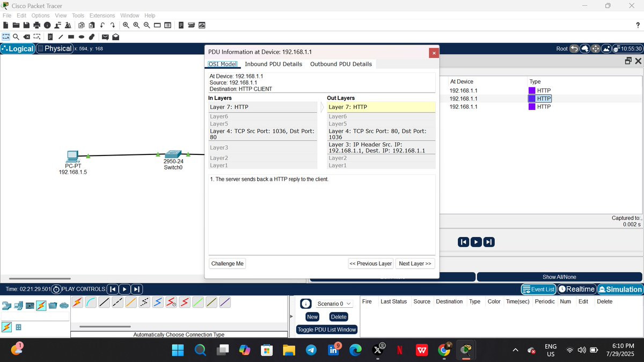Click the Next Layer button

click(415, 263)
